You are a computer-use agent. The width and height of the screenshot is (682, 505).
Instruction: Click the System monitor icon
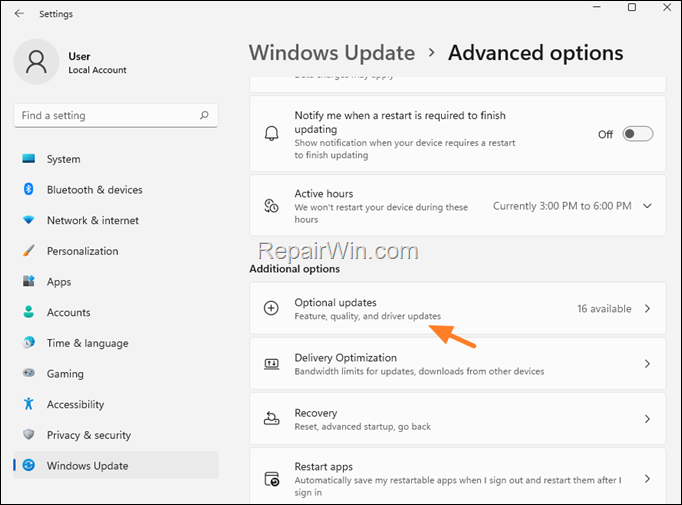(29, 158)
